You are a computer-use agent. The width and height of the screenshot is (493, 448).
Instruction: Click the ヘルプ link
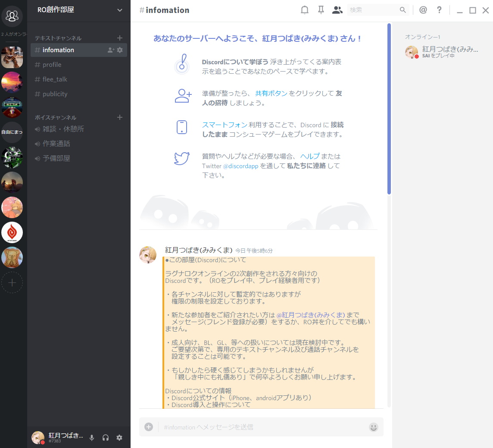click(310, 157)
